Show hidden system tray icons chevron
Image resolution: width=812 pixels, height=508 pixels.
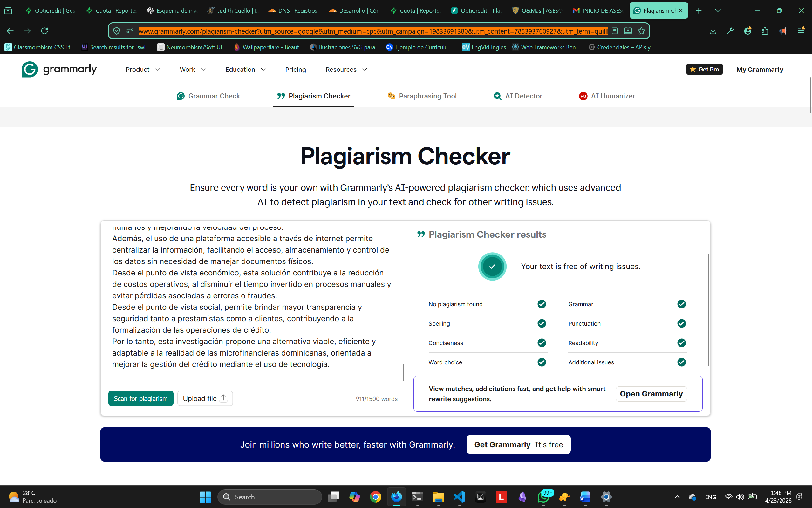point(677,497)
